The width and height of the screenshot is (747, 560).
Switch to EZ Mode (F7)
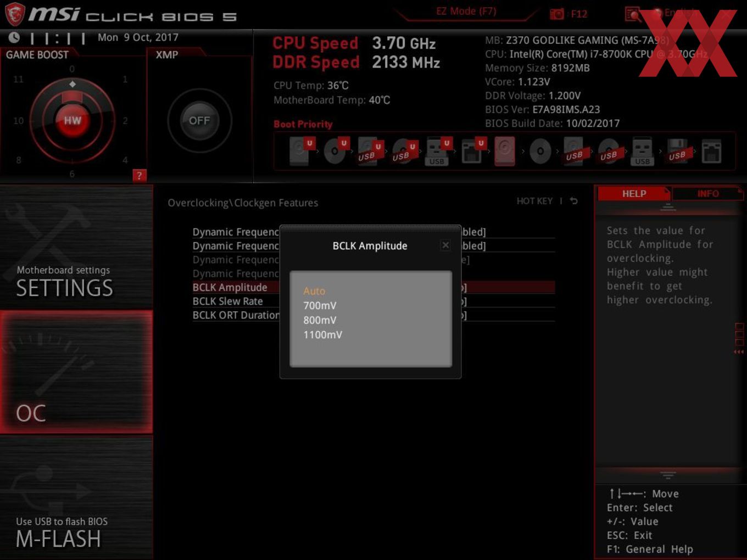tap(466, 11)
